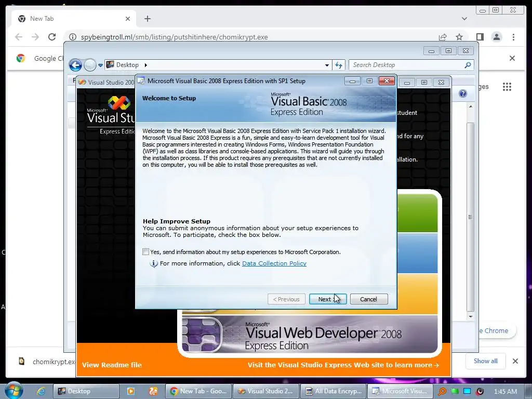Click Explorer back arrow button
532x399 pixels.
click(75, 65)
